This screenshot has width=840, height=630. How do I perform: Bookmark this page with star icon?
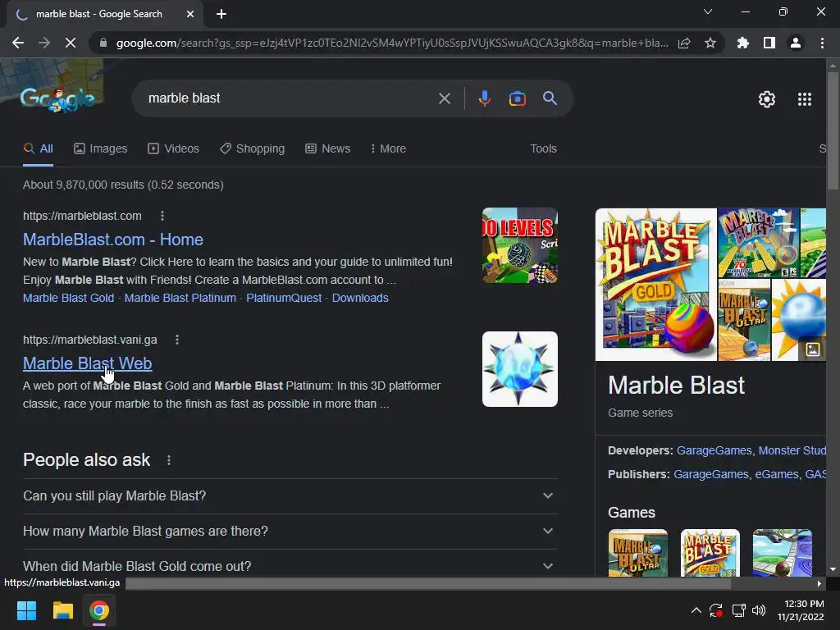(x=710, y=43)
